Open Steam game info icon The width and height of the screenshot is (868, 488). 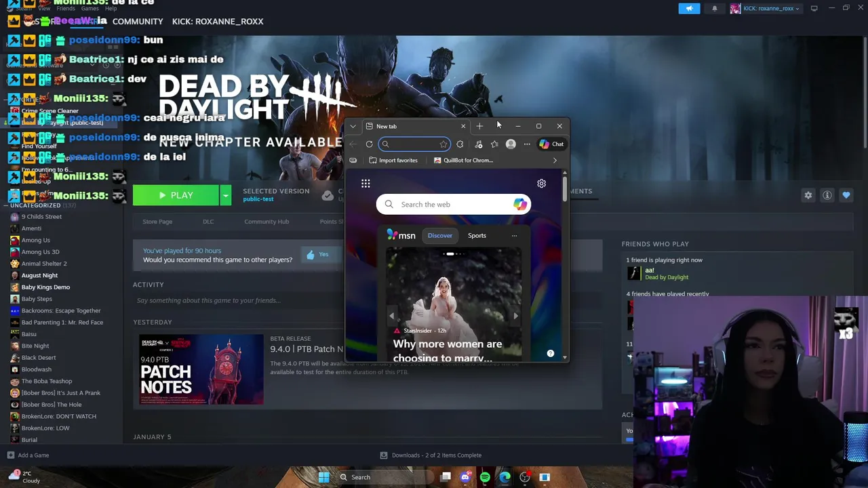827,195
